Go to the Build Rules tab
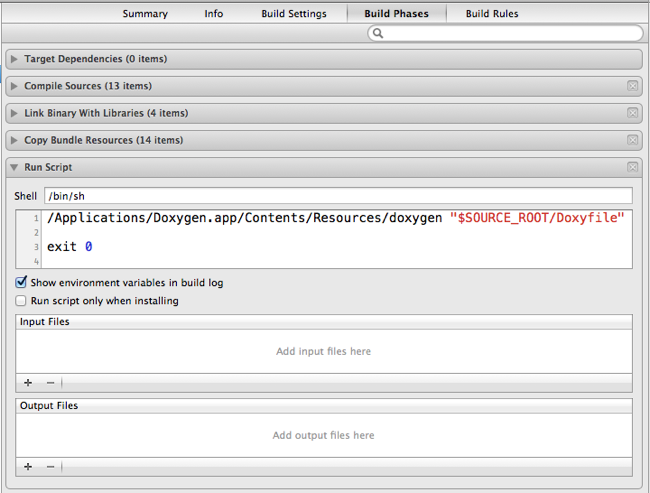Image resolution: width=650 pixels, height=493 pixels. point(492,14)
